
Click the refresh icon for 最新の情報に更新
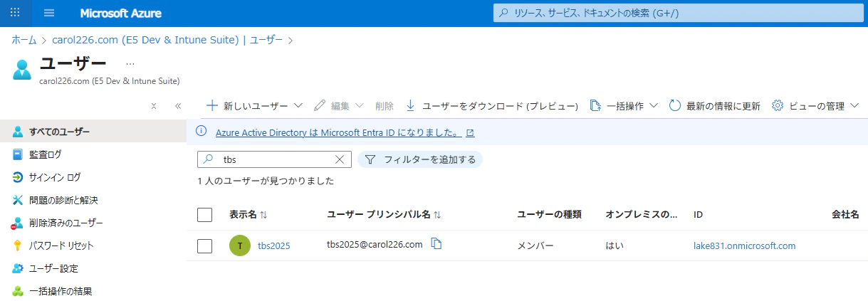pos(675,105)
